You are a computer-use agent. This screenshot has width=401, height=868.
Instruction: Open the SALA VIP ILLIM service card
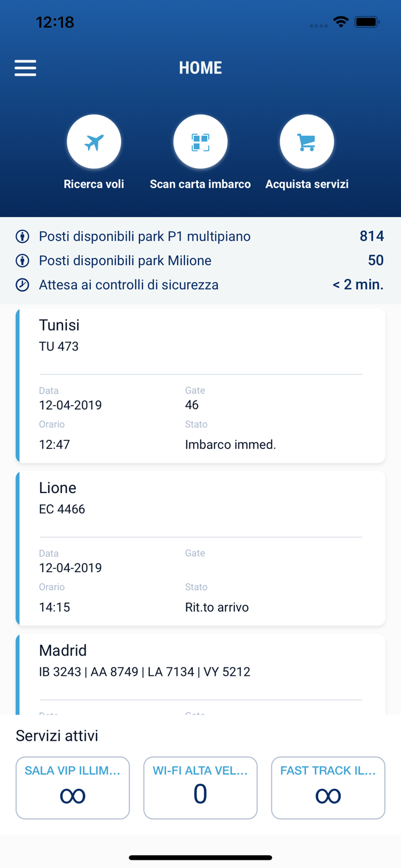click(72, 788)
